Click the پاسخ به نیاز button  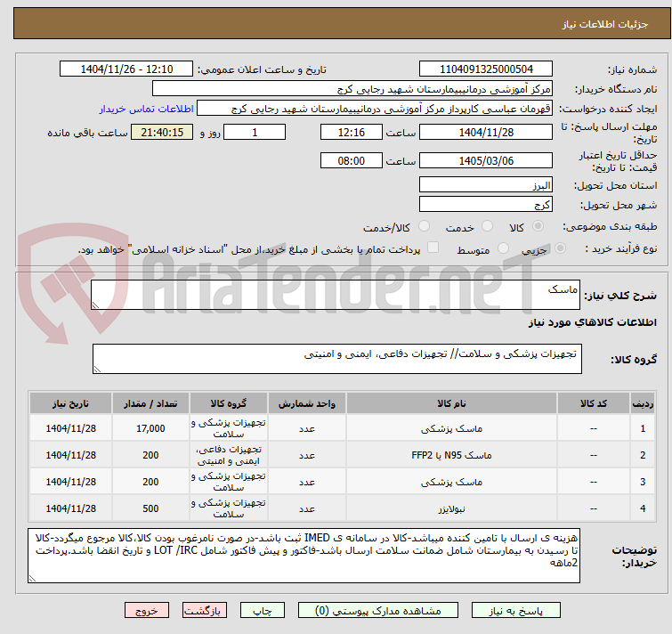coord(515,611)
